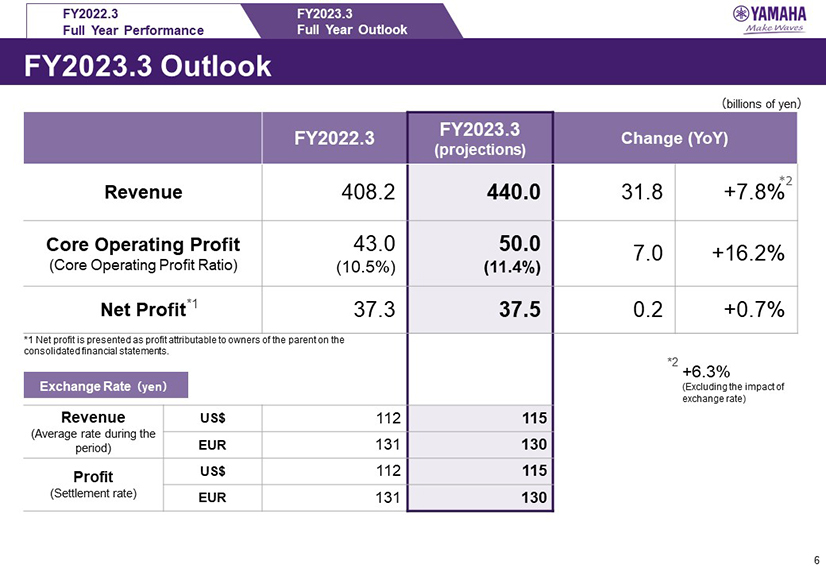The height and width of the screenshot is (572, 826).
Task: Select the billions of yen unit note
Action: pos(761,102)
